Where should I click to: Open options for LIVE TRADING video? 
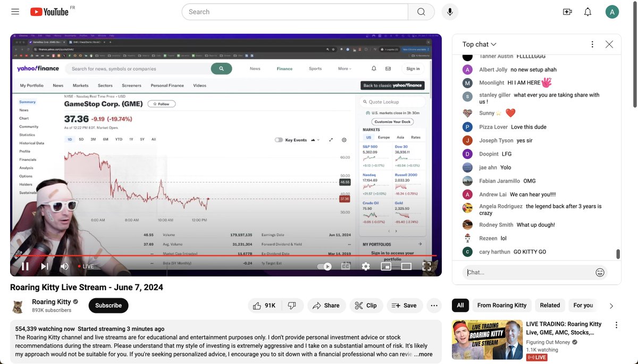coord(617,325)
